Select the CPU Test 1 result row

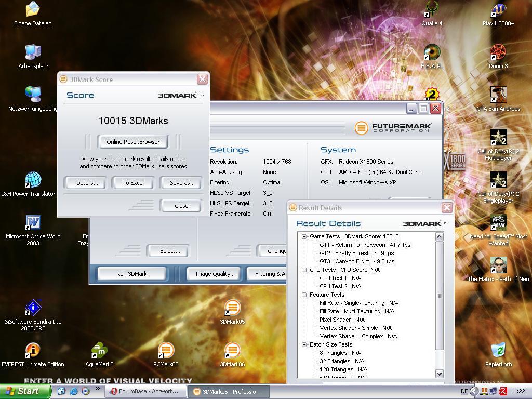340,278
